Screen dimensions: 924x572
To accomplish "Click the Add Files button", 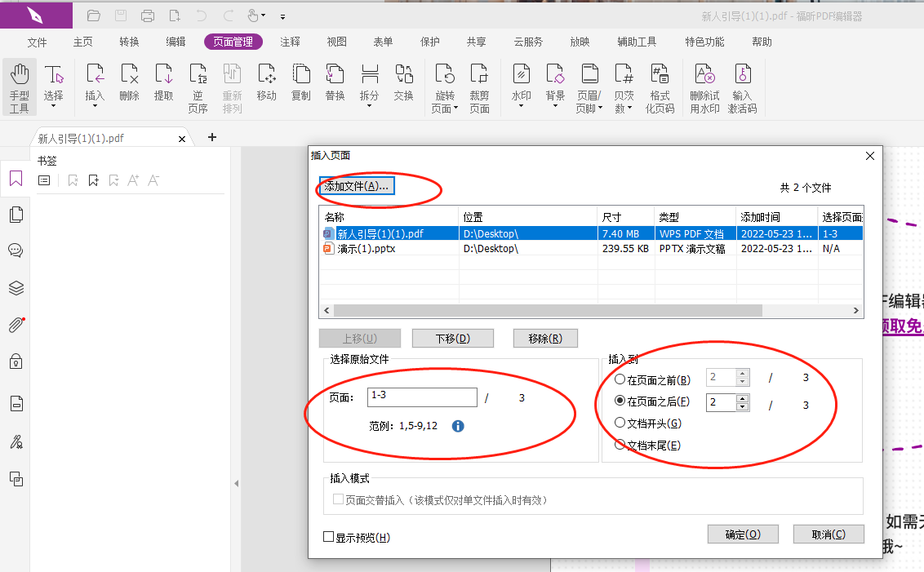I will click(x=357, y=186).
